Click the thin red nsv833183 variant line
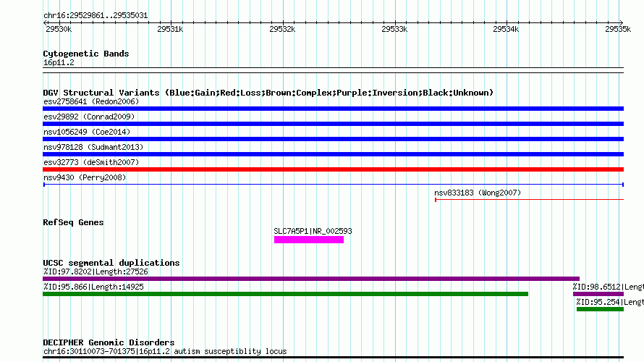The image size is (644, 362). 530,200
